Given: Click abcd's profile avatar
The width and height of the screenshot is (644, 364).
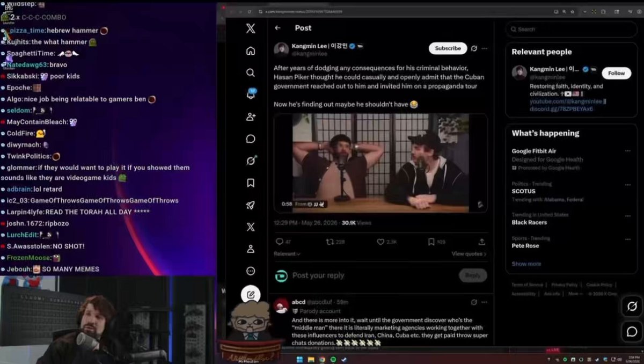Looking at the screenshot, I should click(281, 306).
